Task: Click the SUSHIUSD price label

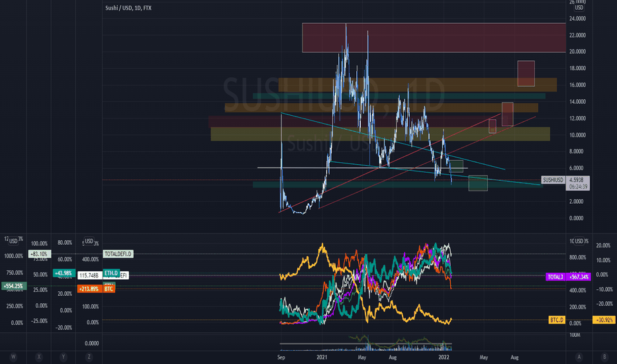Action: click(553, 180)
